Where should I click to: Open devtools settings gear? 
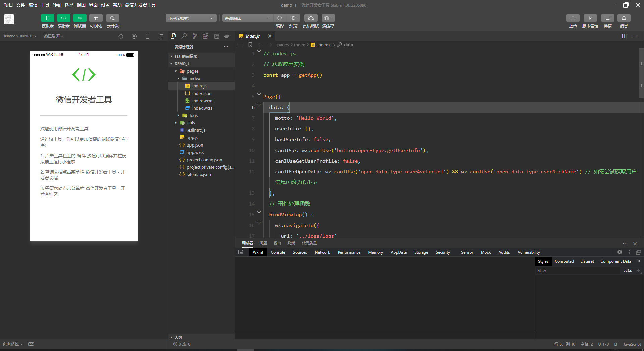tap(620, 252)
